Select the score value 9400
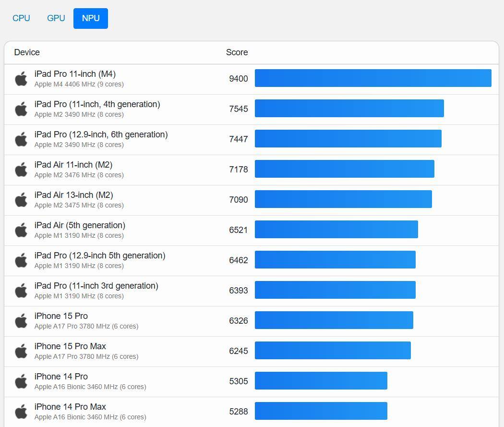This screenshot has height=427, width=504. (239, 78)
